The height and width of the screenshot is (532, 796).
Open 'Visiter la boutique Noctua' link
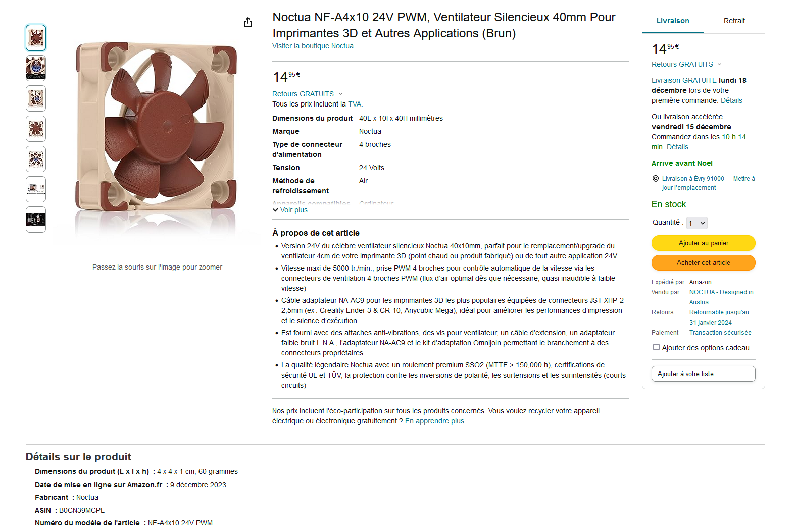[x=313, y=46]
